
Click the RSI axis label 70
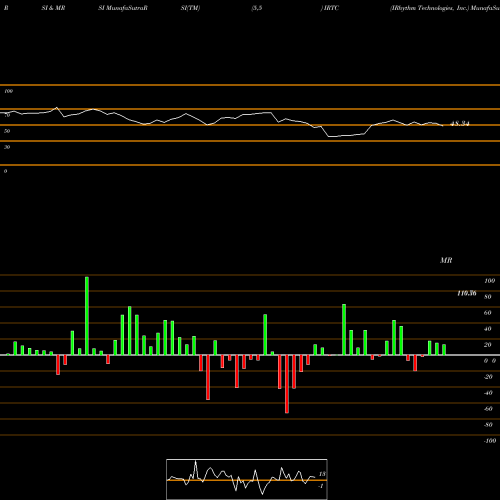pos(7,115)
